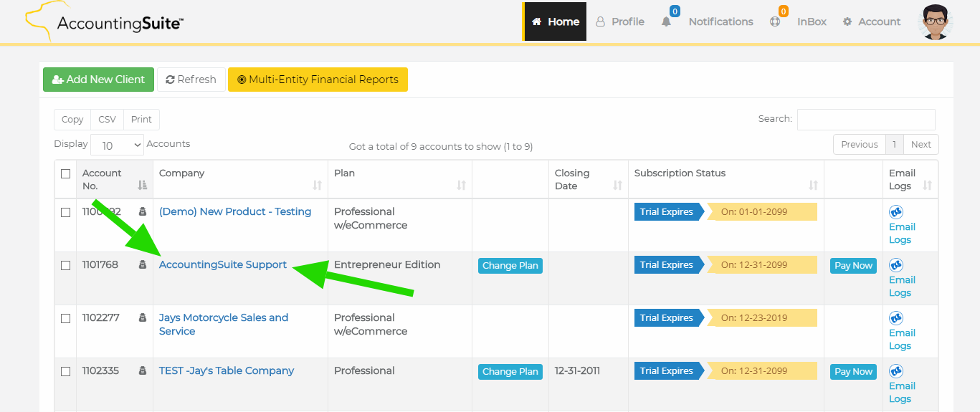Select page 1 in pagination
Image resolution: width=980 pixels, height=412 pixels.
[x=895, y=144]
